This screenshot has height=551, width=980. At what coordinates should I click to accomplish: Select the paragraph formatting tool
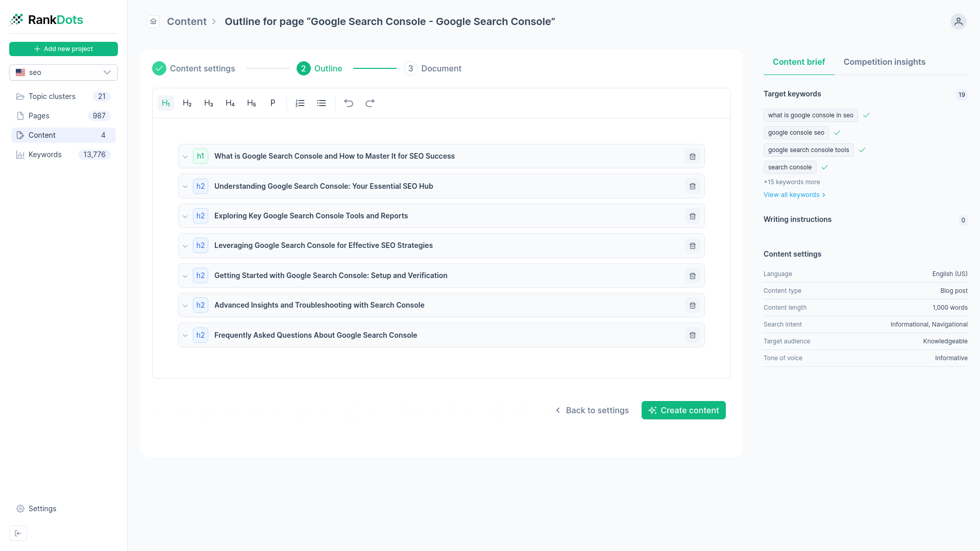[x=273, y=103]
